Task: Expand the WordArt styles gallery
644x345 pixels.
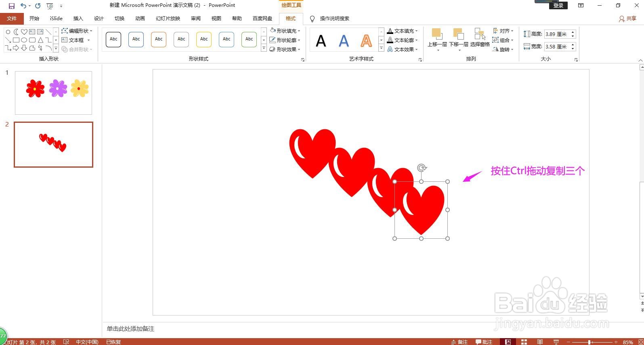Action: point(381,48)
